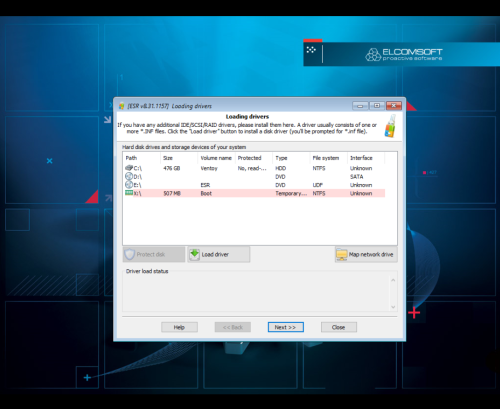Sort by Protected column header
Viewport: 500px width, 409px height.
(x=254, y=158)
